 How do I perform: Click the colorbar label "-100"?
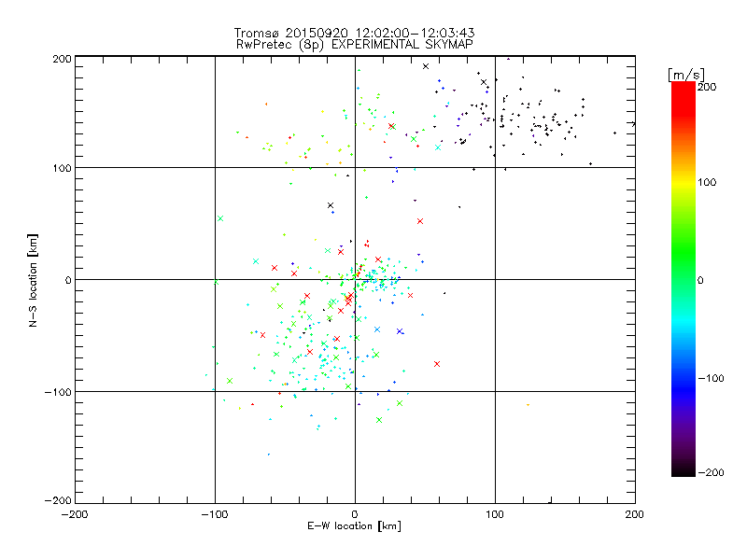(711, 379)
